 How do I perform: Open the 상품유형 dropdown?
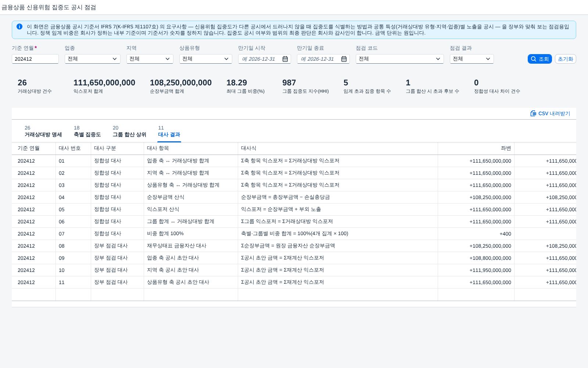click(x=206, y=59)
